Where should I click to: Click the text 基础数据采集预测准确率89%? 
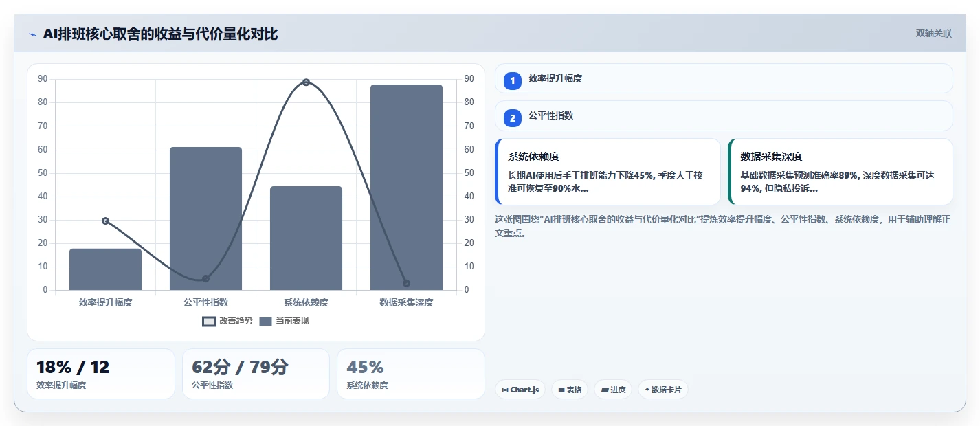(799, 175)
